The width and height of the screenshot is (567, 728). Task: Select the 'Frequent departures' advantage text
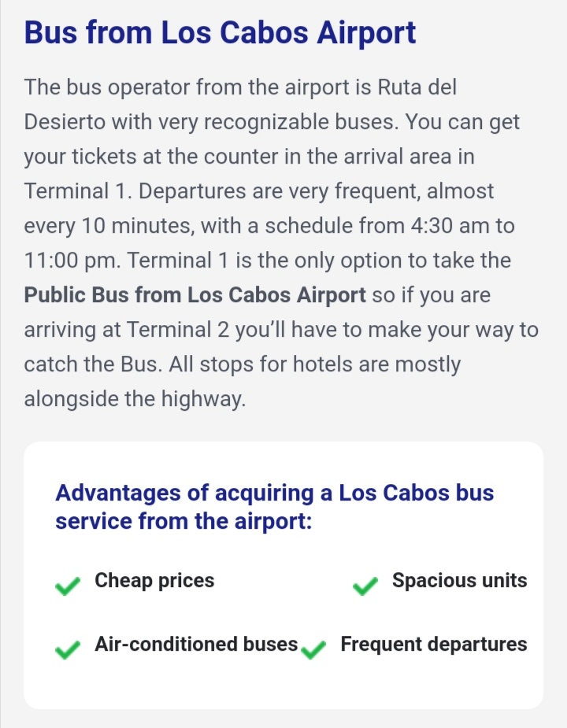[434, 644]
